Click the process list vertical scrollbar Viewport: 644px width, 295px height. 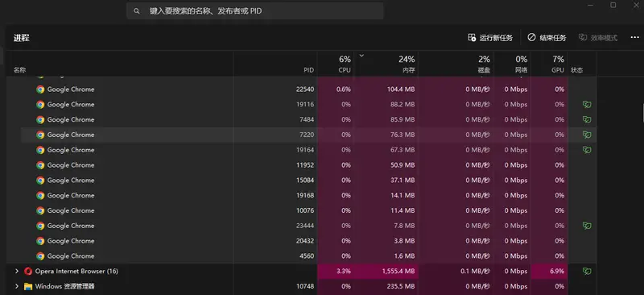point(642,113)
